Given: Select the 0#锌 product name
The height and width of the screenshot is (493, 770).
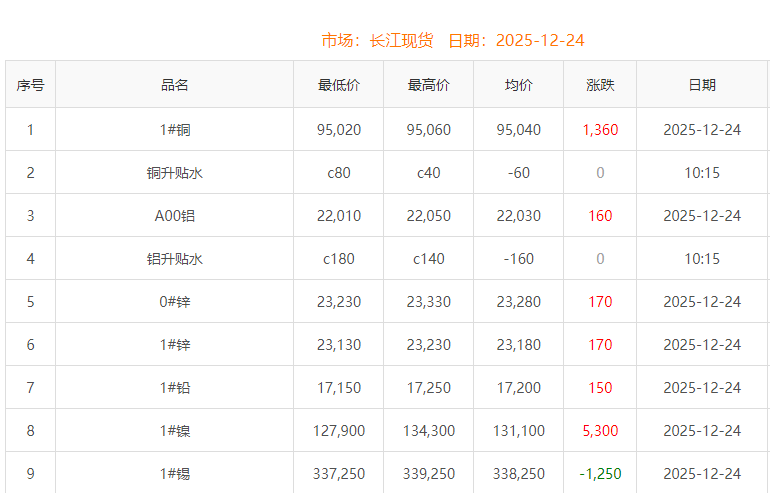Looking at the screenshot, I should pyautogui.click(x=174, y=302).
